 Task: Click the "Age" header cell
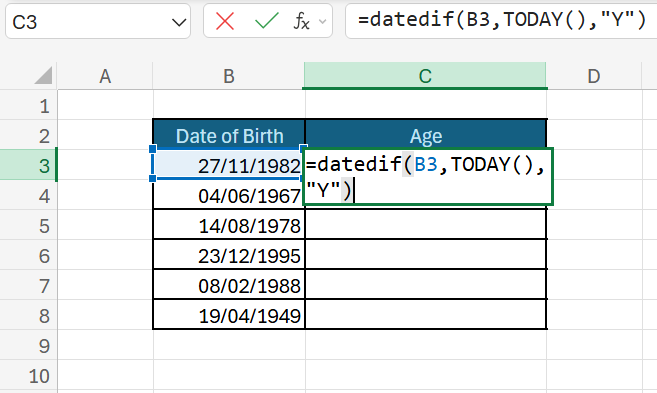click(x=426, y=134)
